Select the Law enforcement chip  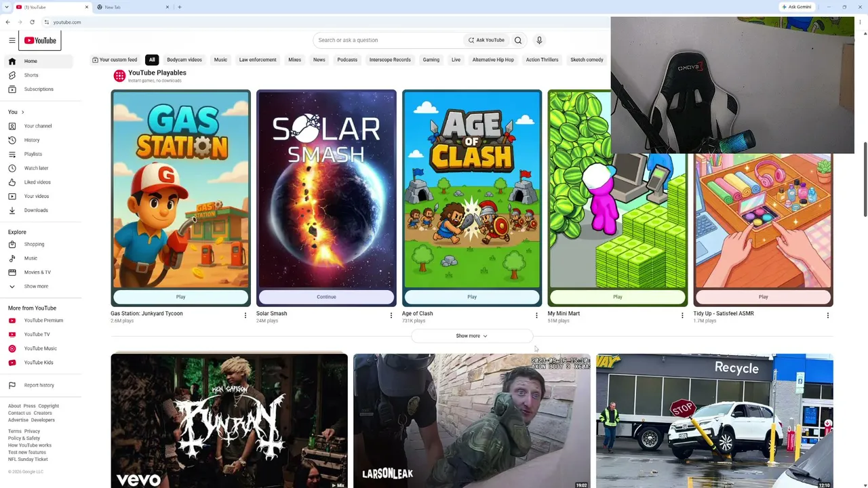[x=258, y=60]
